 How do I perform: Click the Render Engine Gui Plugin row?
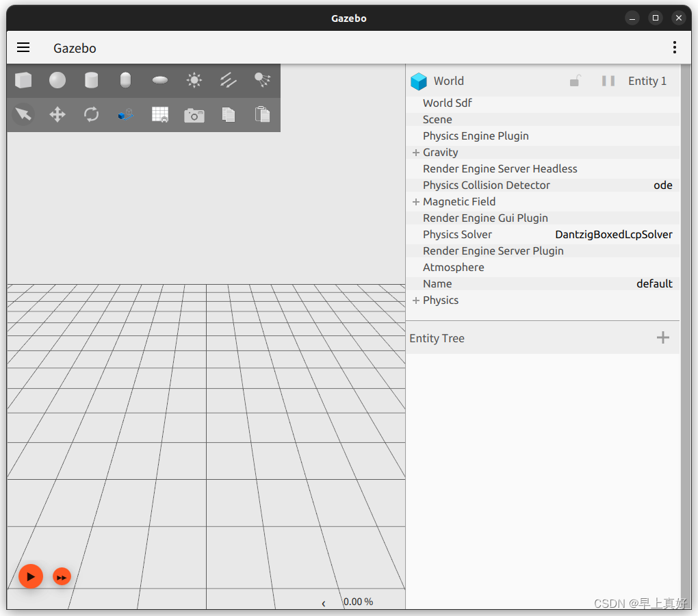pyautogui.click(x=543, y=218)
